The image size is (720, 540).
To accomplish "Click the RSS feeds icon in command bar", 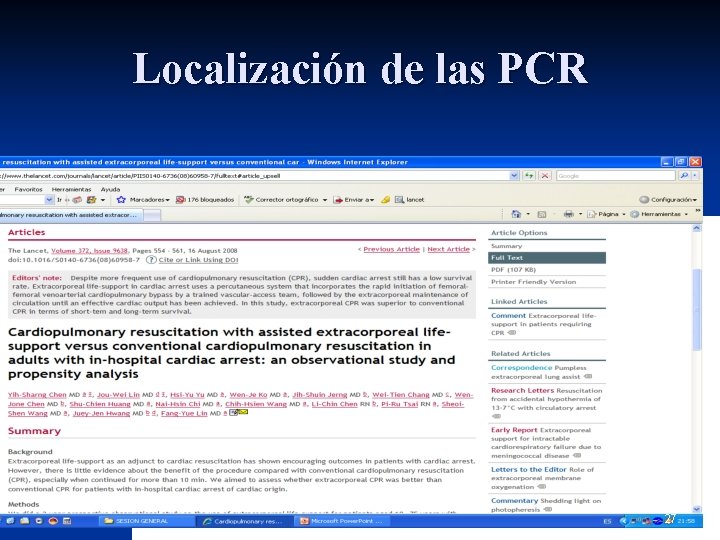I will [x=542, y=214].
